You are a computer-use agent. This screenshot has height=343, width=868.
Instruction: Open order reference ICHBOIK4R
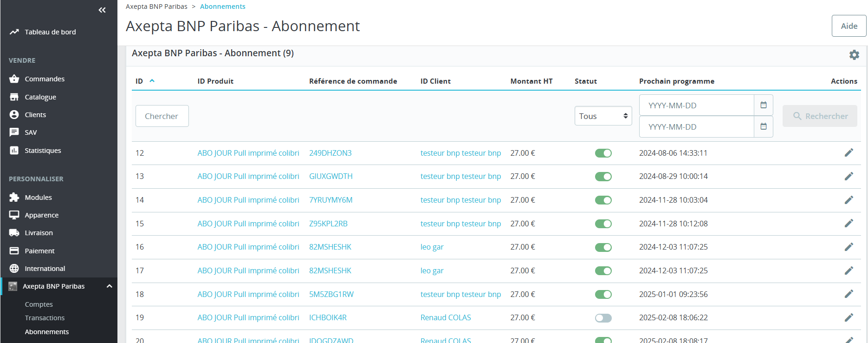click(328, 317)
